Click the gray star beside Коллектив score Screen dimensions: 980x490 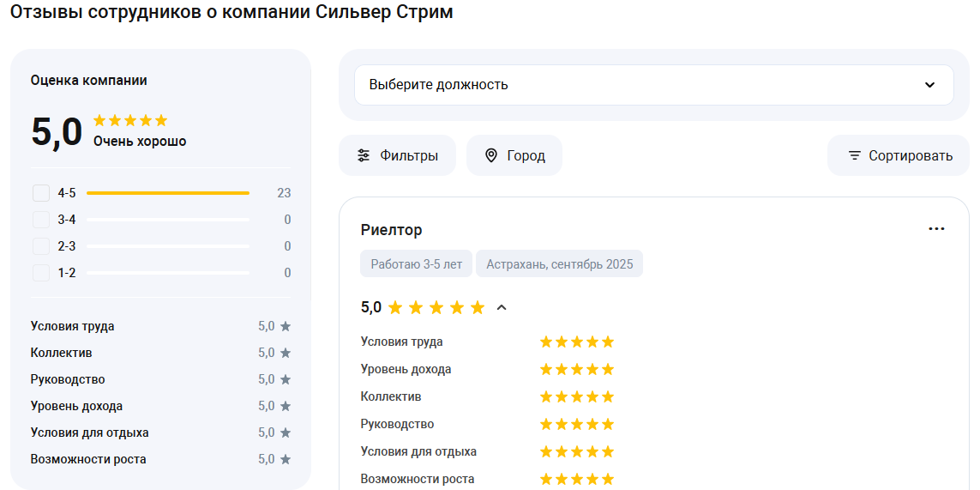pyautogui.click(x=286, y=353)
